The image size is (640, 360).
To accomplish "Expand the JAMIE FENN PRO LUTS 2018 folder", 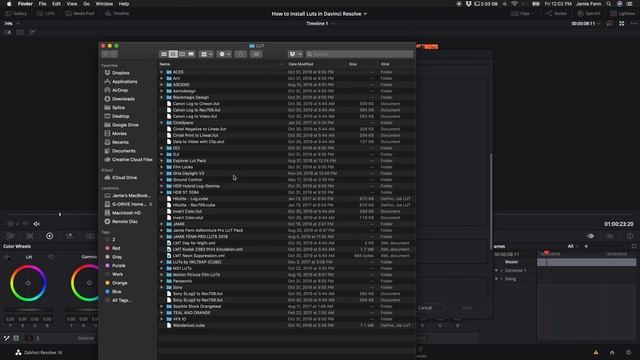I will [162, 236].
